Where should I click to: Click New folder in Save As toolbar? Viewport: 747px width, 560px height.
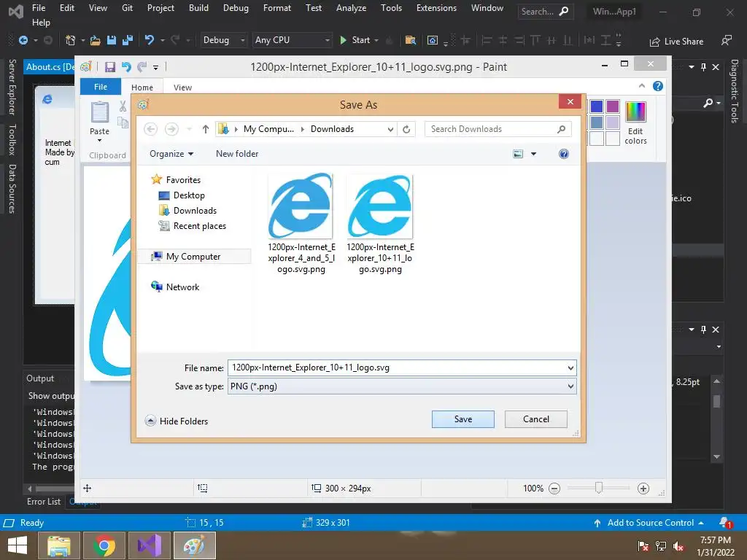[237, 154]
